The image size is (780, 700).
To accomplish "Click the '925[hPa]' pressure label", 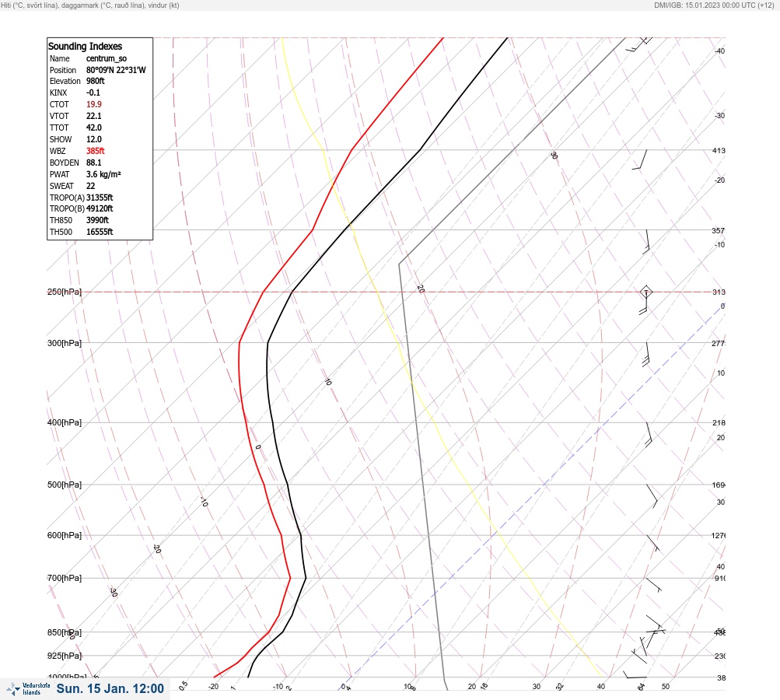I will pos(65,656).
